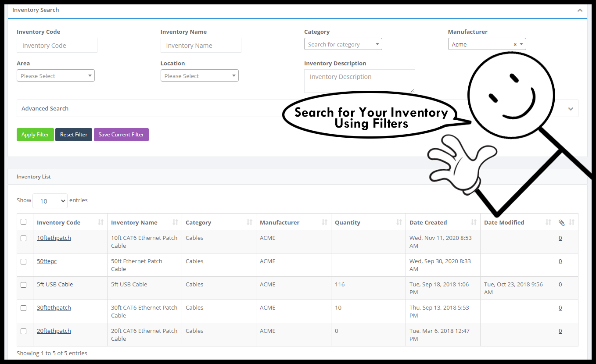
Task: Click the Inventory Name input field
Action: (x=201, y=45)
